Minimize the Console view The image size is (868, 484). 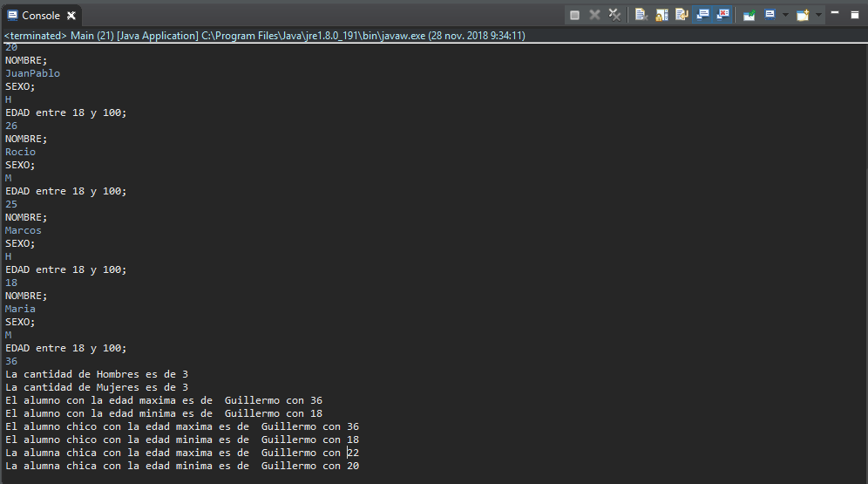point(835,13)
